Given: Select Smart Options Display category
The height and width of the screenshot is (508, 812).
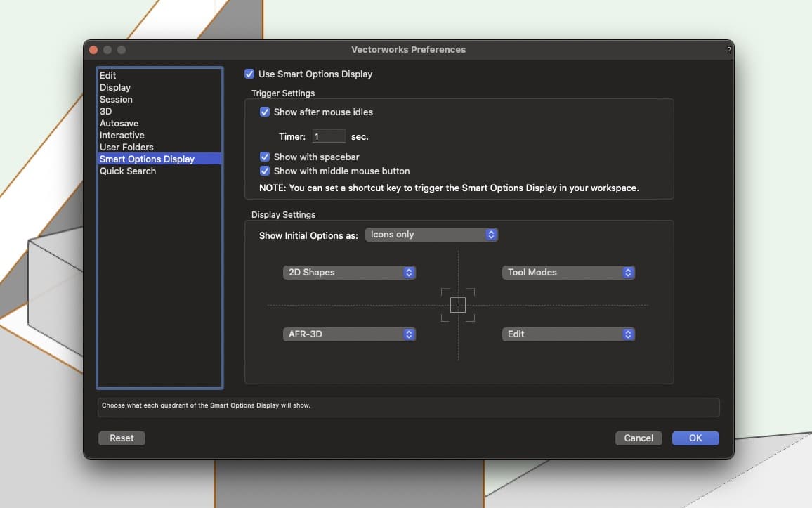Looking at the screenshot, I should coord(159,159).
